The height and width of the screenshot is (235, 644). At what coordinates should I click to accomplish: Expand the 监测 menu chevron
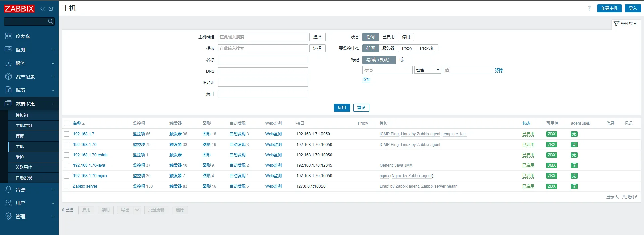pyautogui.click(x=53, y=50)
